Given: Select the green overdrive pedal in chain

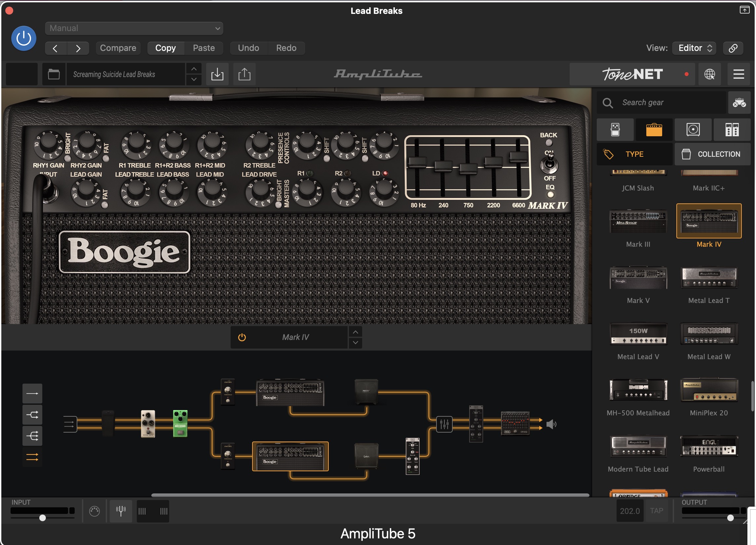Looking at the screenshot, I should (180, 424).
